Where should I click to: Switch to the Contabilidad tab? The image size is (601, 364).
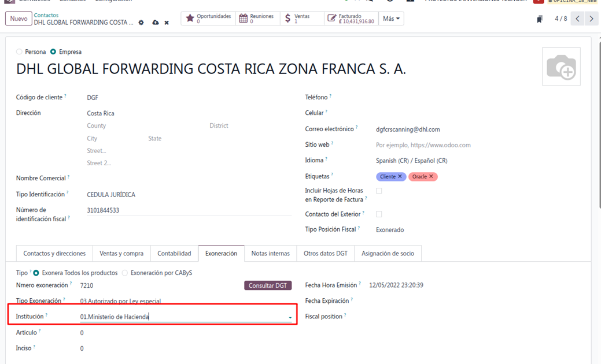click(x=174, y=253)
